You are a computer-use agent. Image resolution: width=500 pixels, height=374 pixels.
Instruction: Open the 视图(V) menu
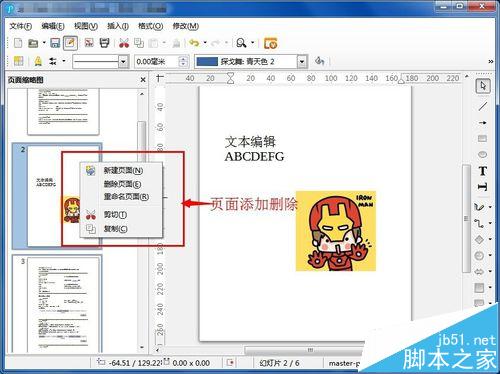(x=86, y=26)
